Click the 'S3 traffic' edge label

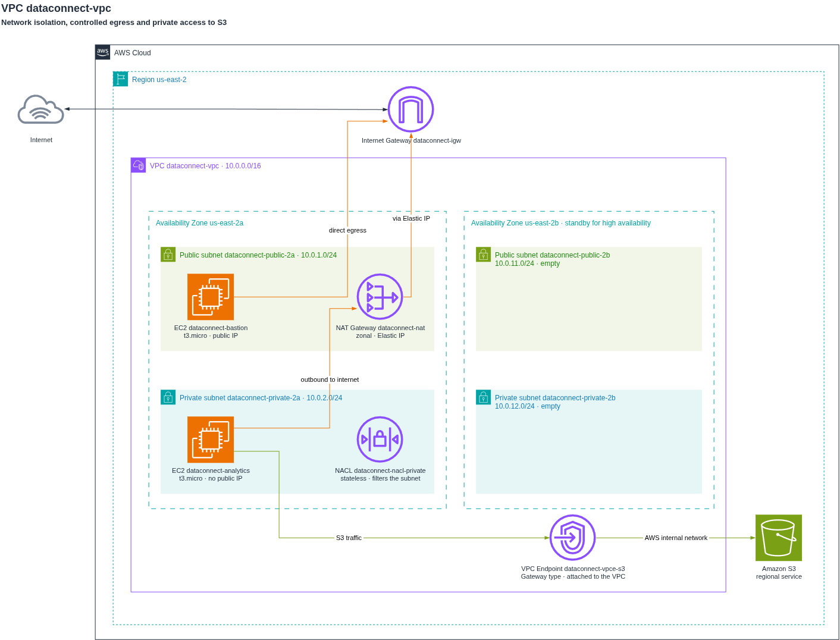point(349,538)
